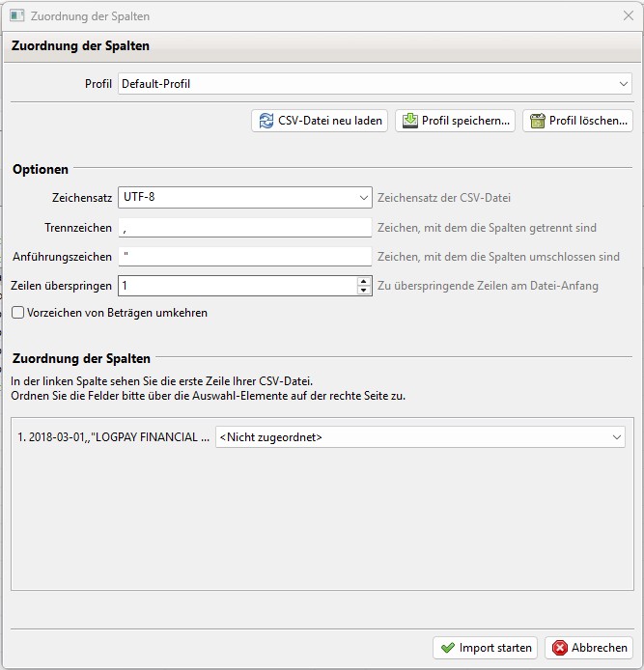Expand the Zeichensatz dropdown set to UTF-8
The image size is (644, 670).
click(245, 197)
